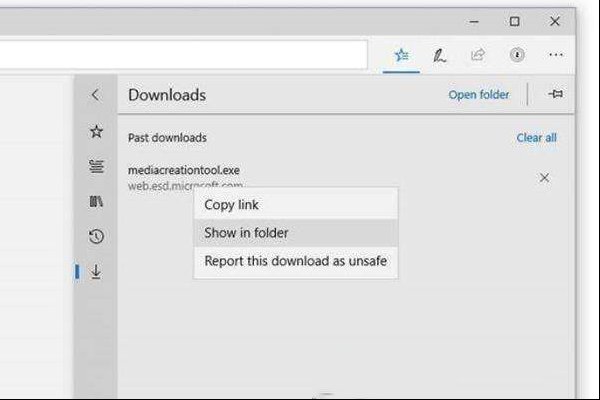This screenshot has width=600, height=400.
Task: Click the Share icon in the toolbar
Action: [478, 55]
